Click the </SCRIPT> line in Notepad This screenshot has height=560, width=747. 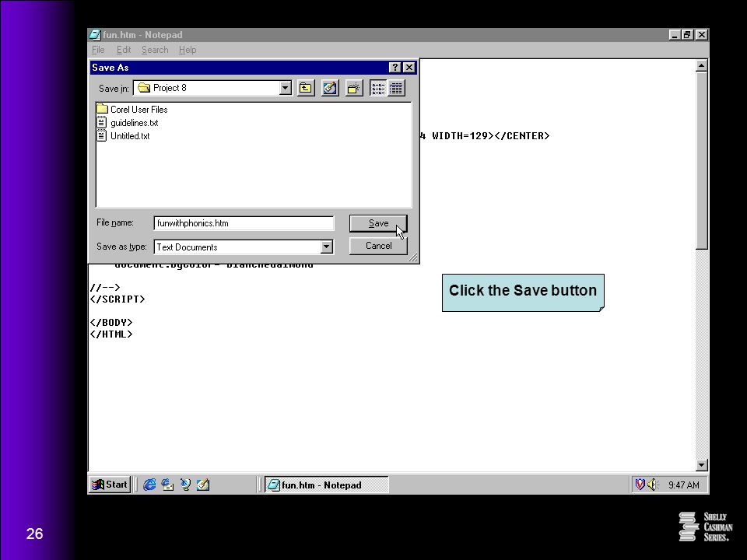[117, 299]
